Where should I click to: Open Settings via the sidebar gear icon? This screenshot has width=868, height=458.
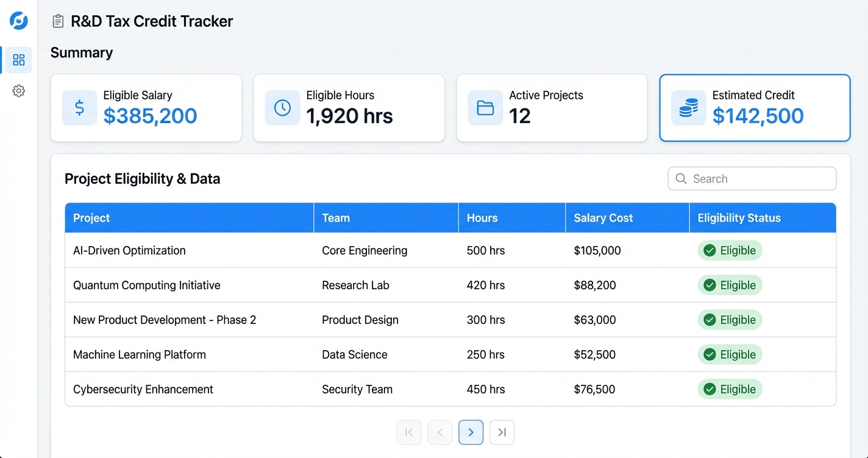tap(18, 90)
